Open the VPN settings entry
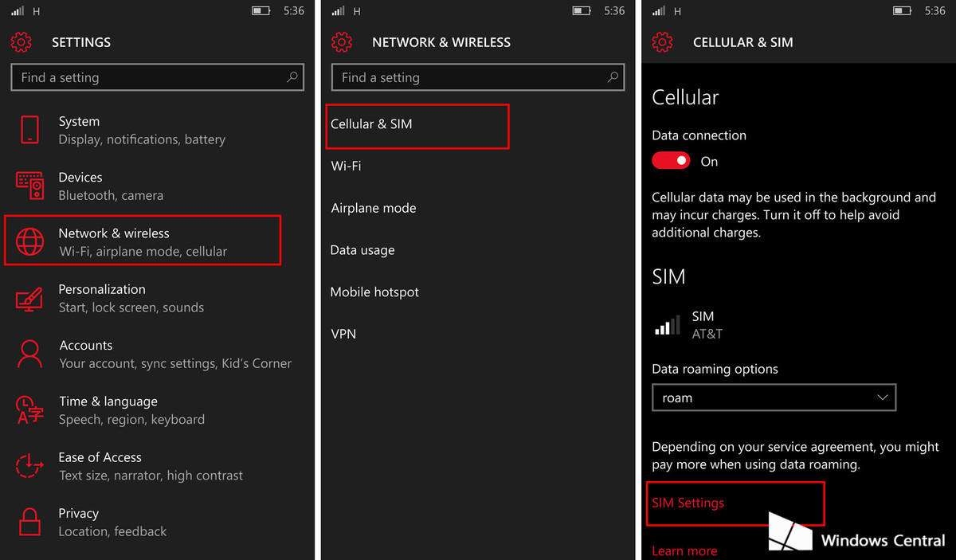 [x=343, y=334]
